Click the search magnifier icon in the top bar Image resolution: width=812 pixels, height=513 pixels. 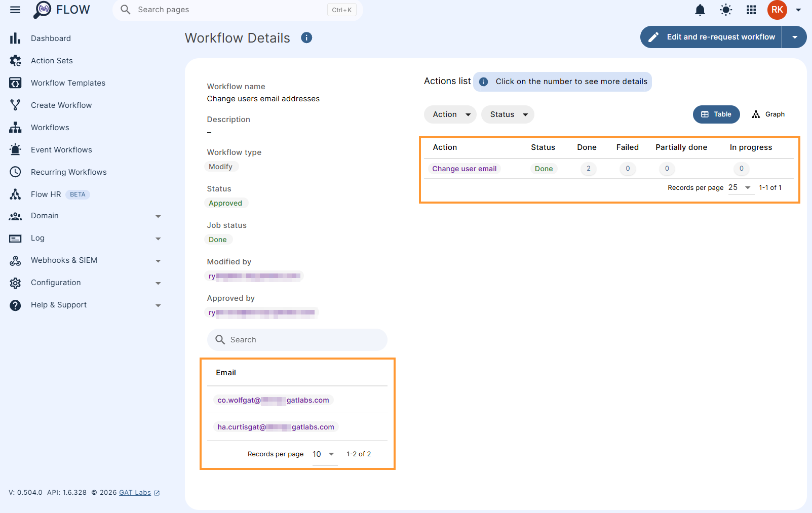pyautogui.click(x=126, y=10)
